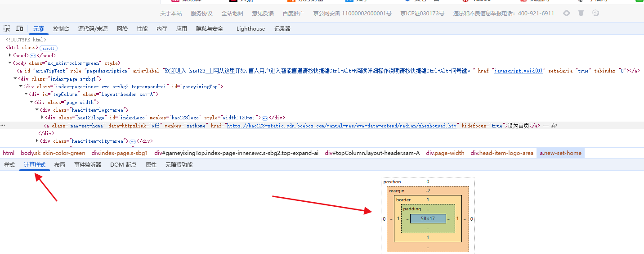644x254 pixels.
Task: Click the padding label in box model
Action: 412,209
